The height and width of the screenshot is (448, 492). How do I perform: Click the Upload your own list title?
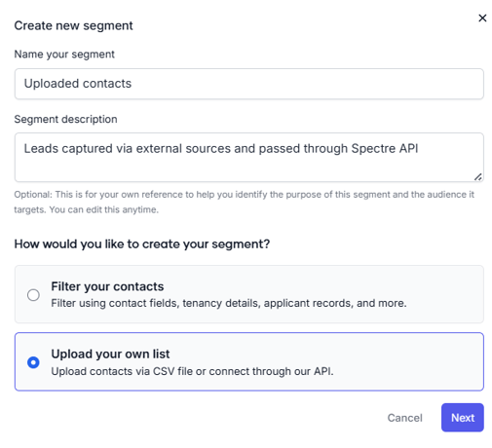point(110,354)
